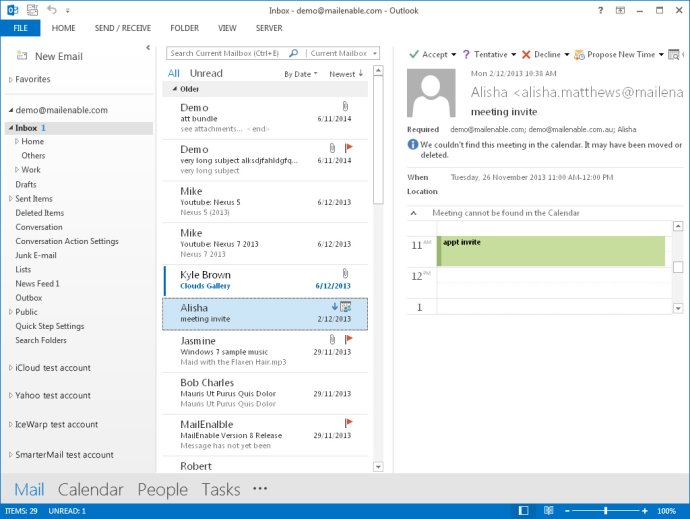The width and height of the screenshot is (690, 519).
Task: Open the Customize Quick Access Toolbar arrow
Action: [x=68, y=10]
